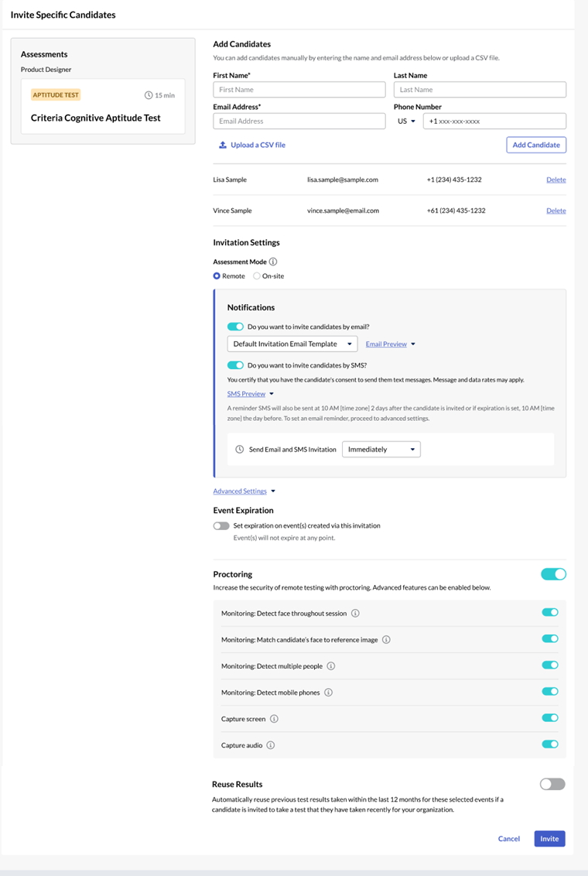Screen dimensions: 588x876
Task: Click phone number +61 (234) 435-1232
Action: click(x=456, y=210)
